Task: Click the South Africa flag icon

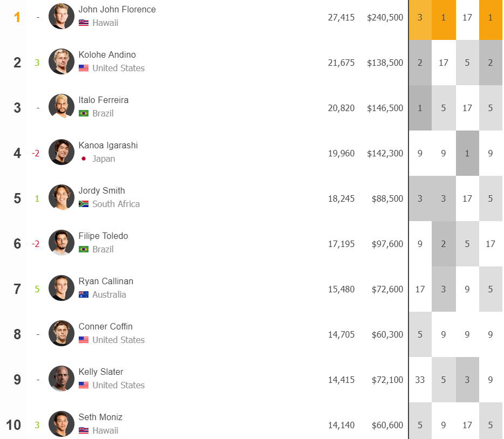Action: click(x=84, y=204)
